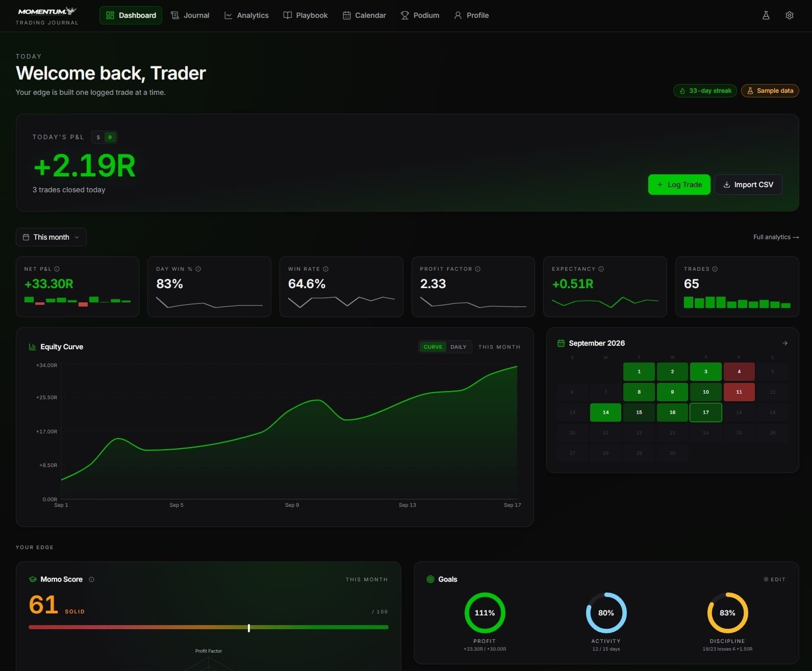The width and height of the screenshot is (812, 671).
Task: Click the 33-day streak flame badge
Action: coord(705,91)
